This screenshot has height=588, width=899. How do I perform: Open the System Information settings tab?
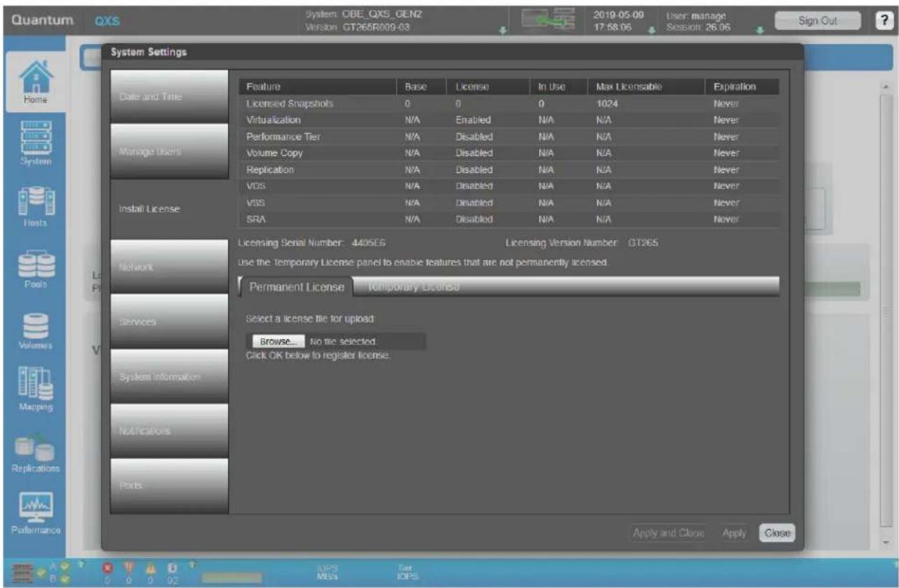click(169, 376)
